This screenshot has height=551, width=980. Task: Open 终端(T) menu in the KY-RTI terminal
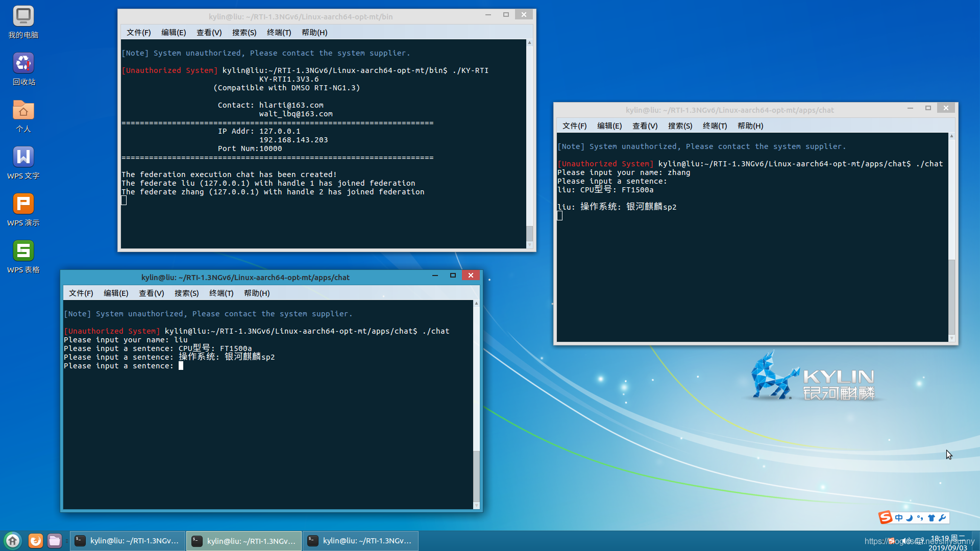point(279,33)
